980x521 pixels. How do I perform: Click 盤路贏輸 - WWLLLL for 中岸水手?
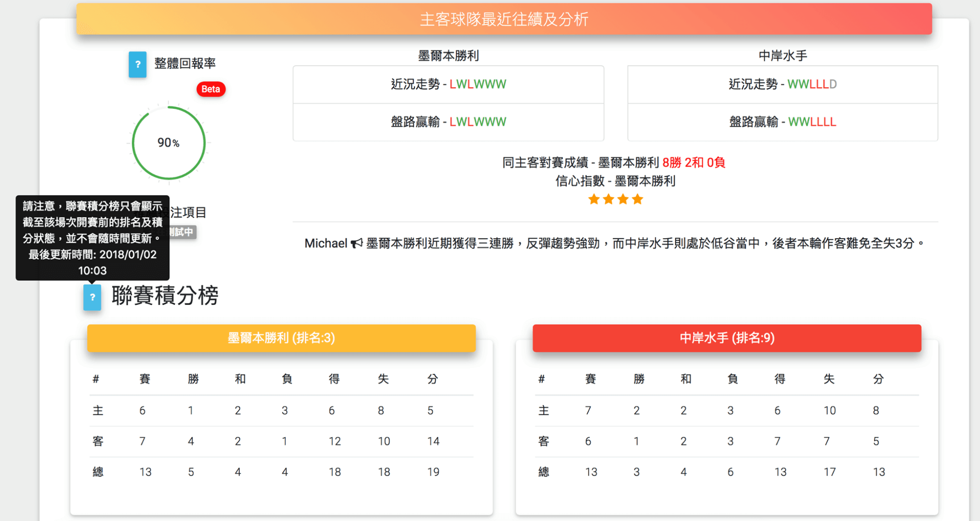782,122
